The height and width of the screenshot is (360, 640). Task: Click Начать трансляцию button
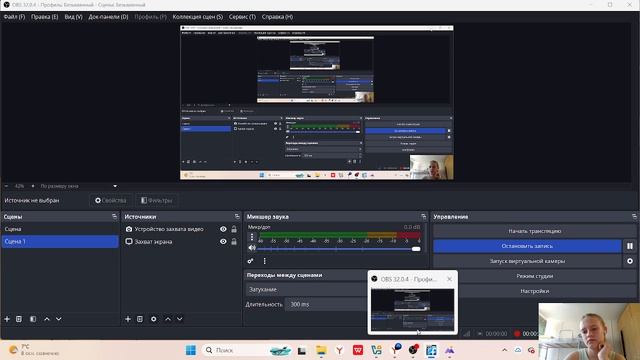tap(535, 231)
